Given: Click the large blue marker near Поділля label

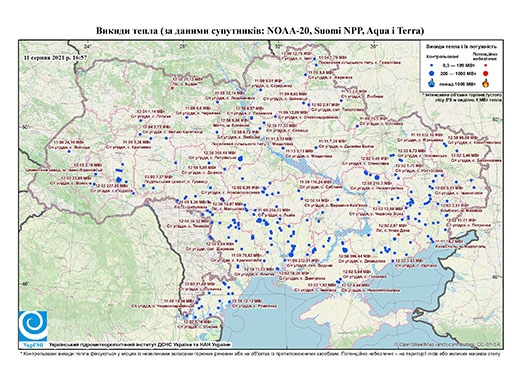Looking at the screenshot, I should click(x=119, y=179).
